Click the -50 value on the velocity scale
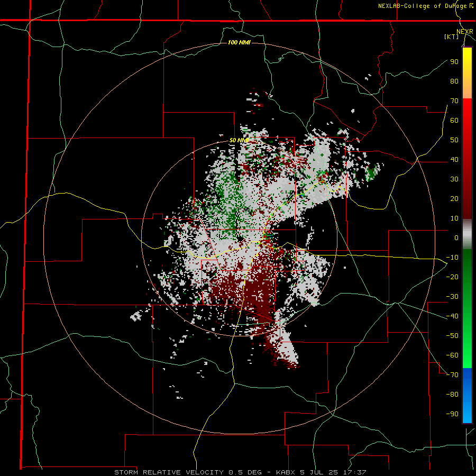This screenshot has height=476, width=476. [452, 336]
